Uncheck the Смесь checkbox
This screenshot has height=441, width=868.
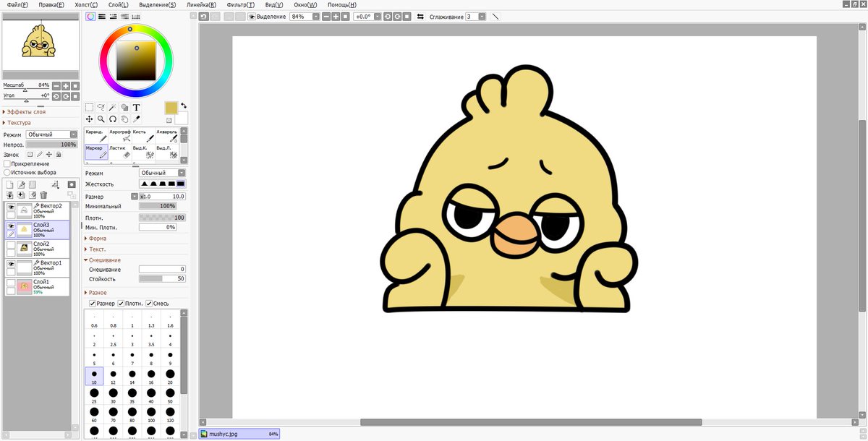pos(149,304)
